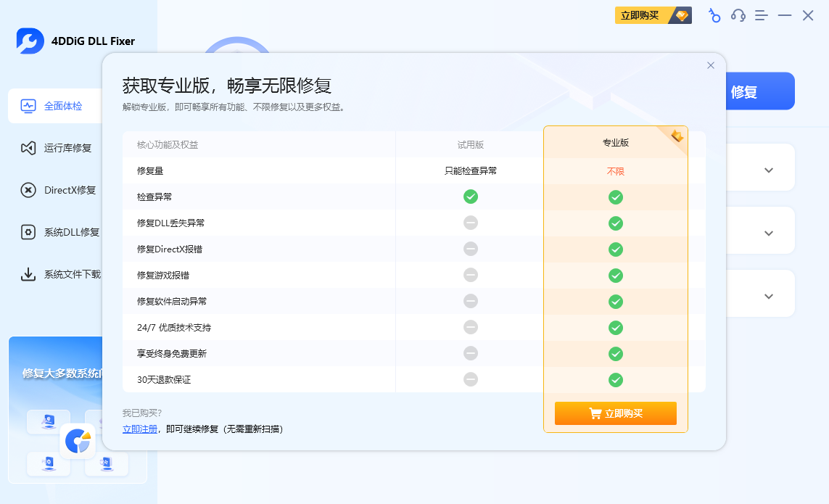The height and width of the screenshot is (504, 829).
Task: Click the 系统DLL修复 sidebar icon
Action: click(x=28, y=232)
